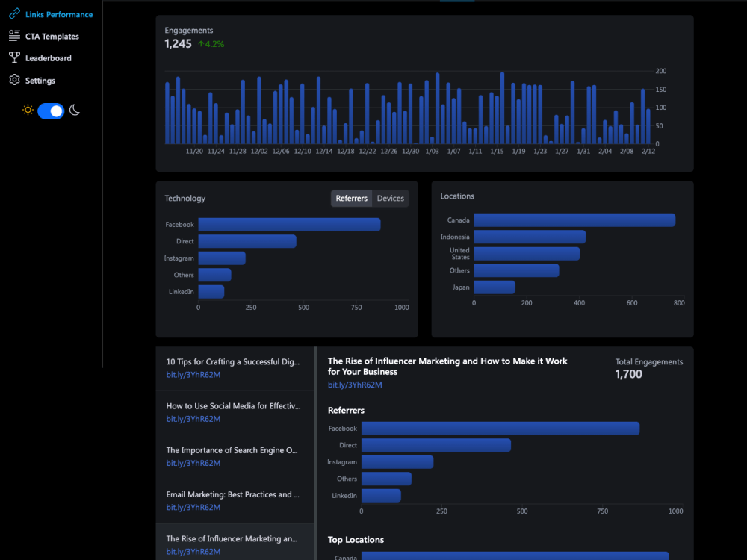Select 'The Rise of Influencer Marketing an...' list item
The image size is (747, 560).
[x=235, y=542]
